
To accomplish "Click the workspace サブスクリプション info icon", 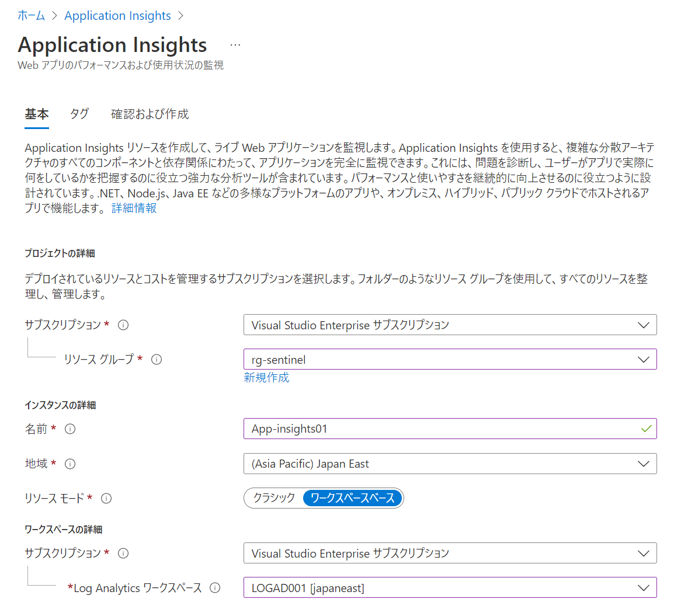I will [123, 554].
